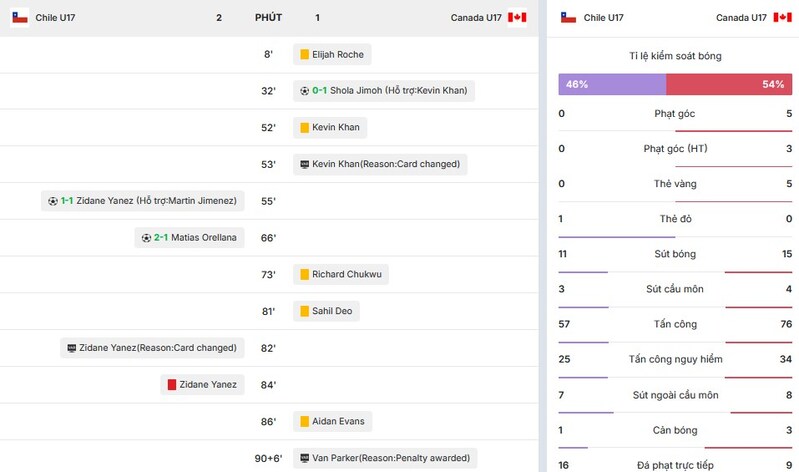Screen dimensions: 799x472
Task: Click VAR icon for Van Parker penalty
Action: click(x=304, y=458)
